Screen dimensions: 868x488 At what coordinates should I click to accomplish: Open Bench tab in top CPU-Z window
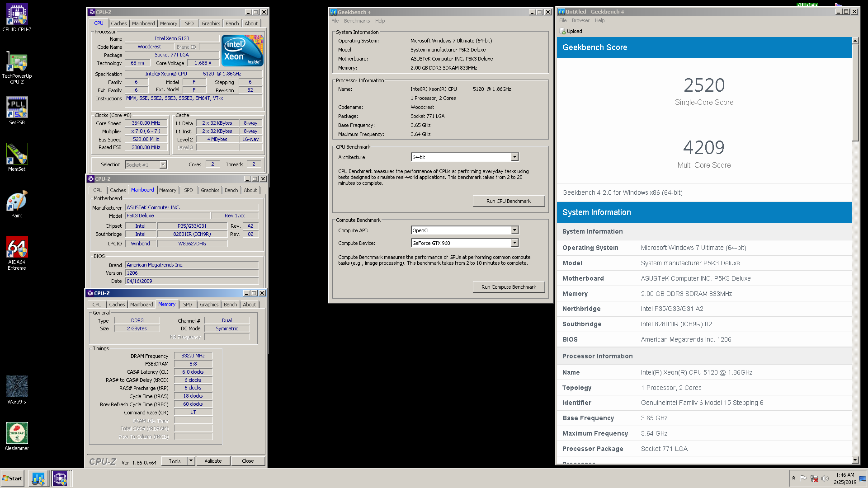tap(232, 23)
